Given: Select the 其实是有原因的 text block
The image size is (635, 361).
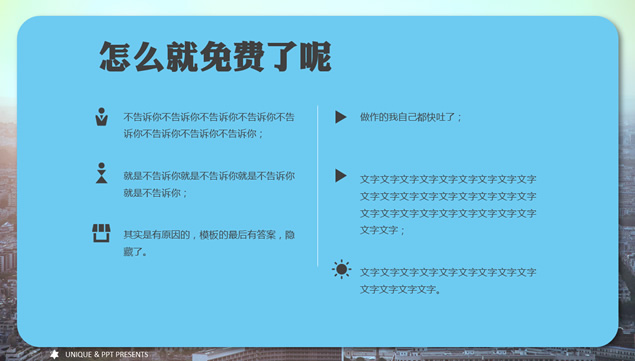Looking at the screenshot, I should click(x=209, y=243).
